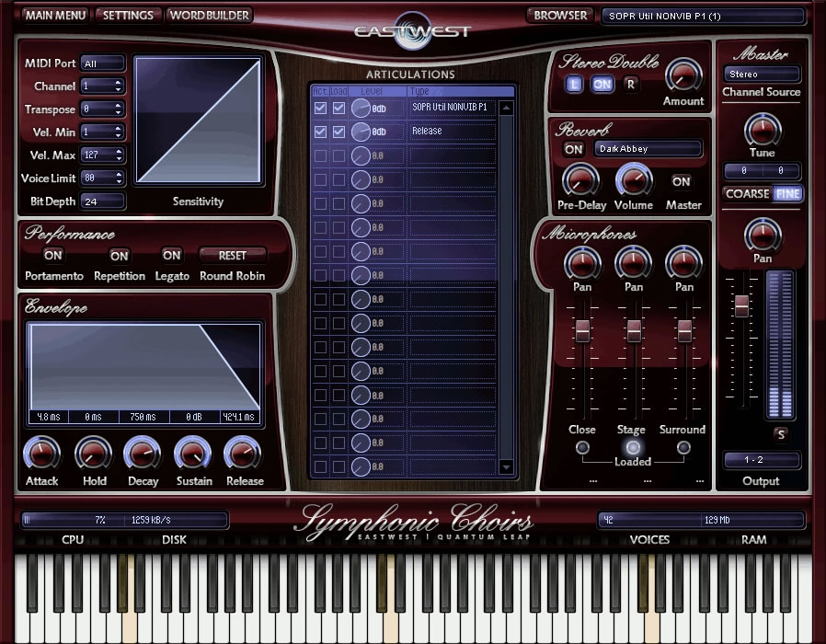826x644 pixels.
Task: Click the Reverb Pre-Delay knob
Action: pos(580,180)
